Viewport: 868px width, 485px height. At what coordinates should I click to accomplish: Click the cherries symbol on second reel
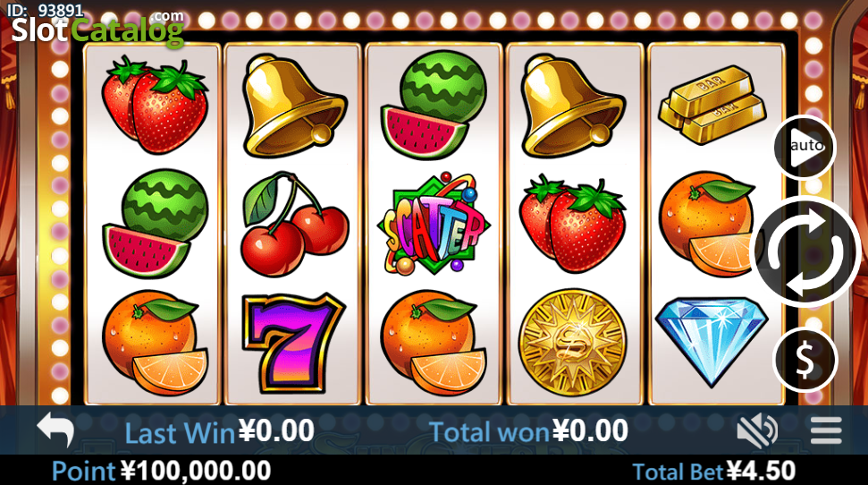coord(293,224)
